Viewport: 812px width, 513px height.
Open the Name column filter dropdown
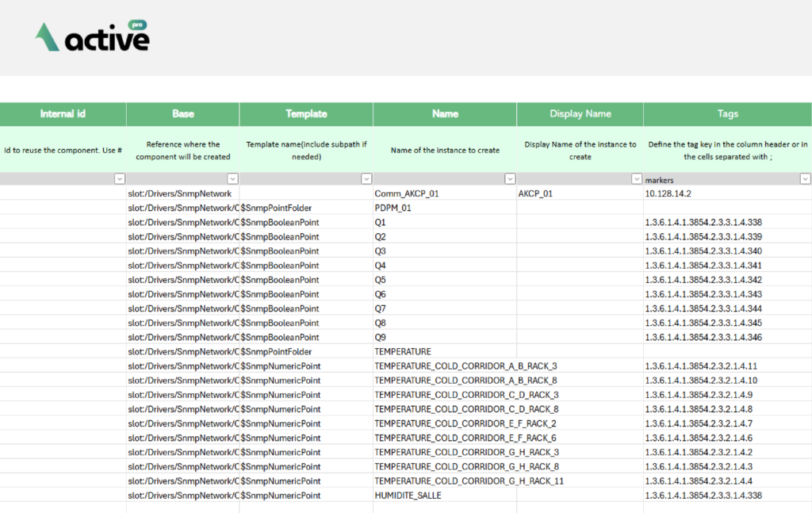pyautogui.click(x=510, y=179)
